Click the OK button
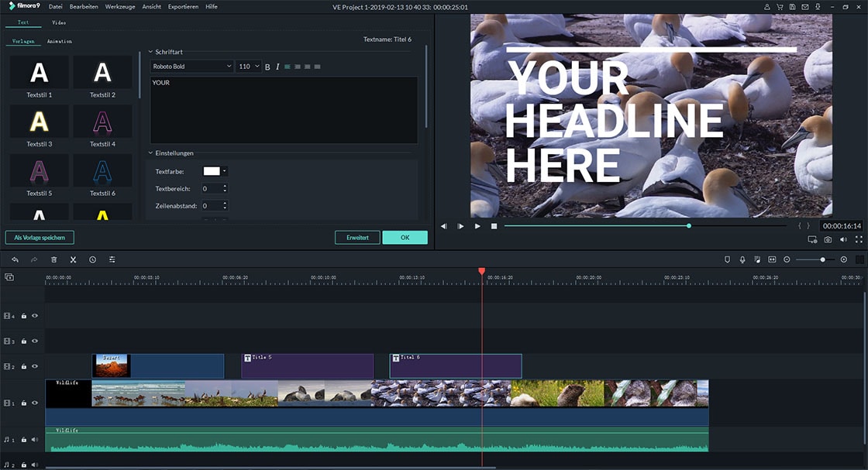 (x=405, y=237)
